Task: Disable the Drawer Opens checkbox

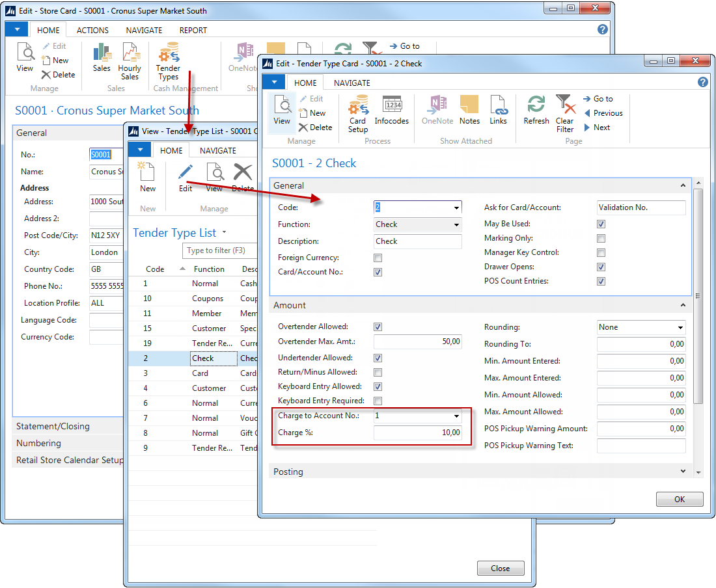Action: (601, 267)
